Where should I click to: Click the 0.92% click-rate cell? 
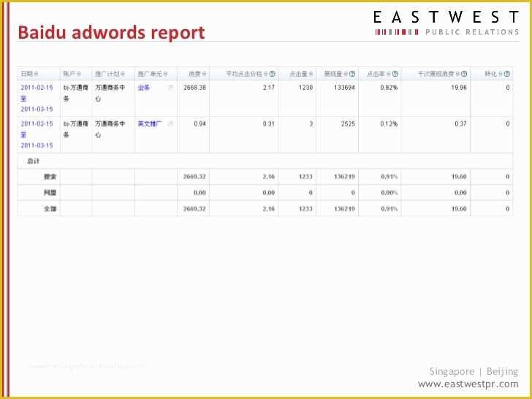click(389, 88)
